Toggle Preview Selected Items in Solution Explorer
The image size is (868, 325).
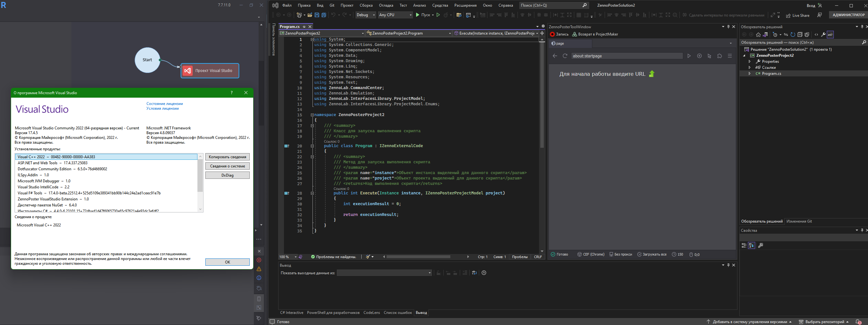click(x=830, y=34)
